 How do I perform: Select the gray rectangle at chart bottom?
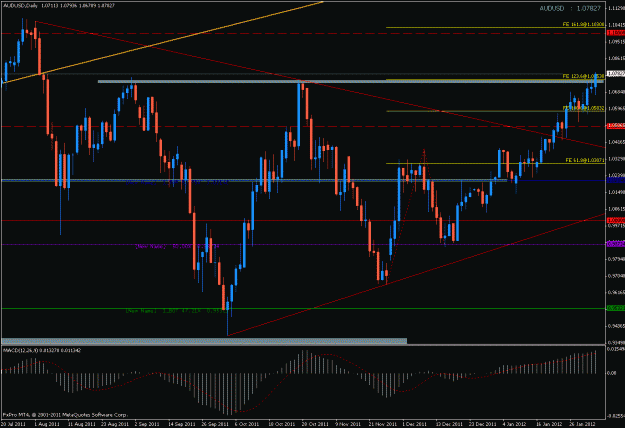coord(204,341)
